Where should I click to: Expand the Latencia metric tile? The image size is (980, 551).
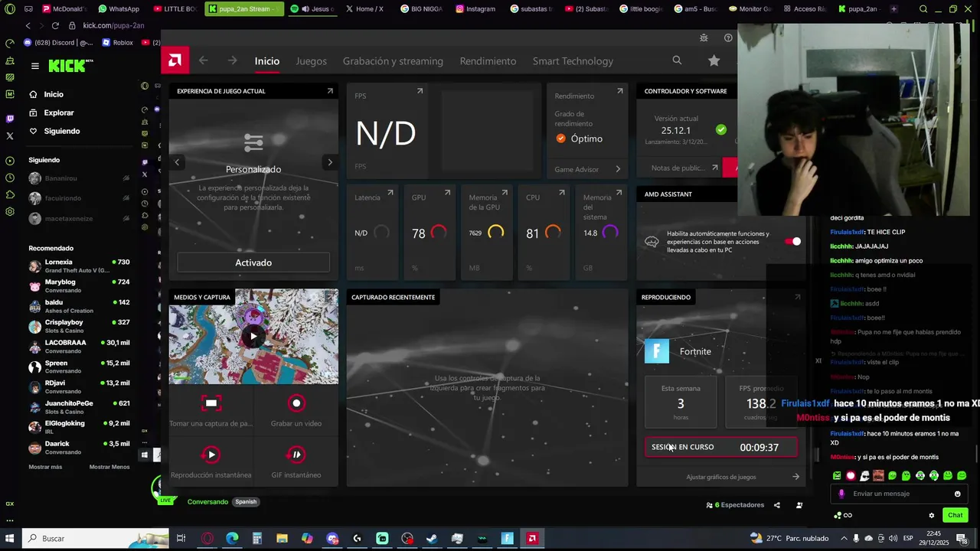(390, 193)
